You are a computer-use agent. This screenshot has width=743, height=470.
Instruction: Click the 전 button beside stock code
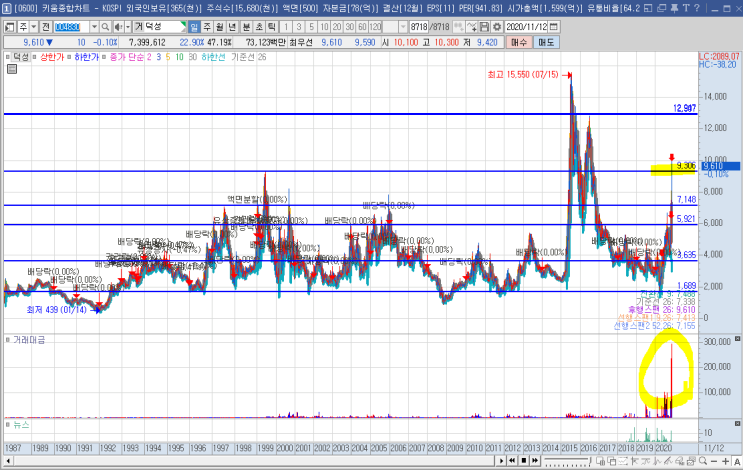(x=45, y=27)
